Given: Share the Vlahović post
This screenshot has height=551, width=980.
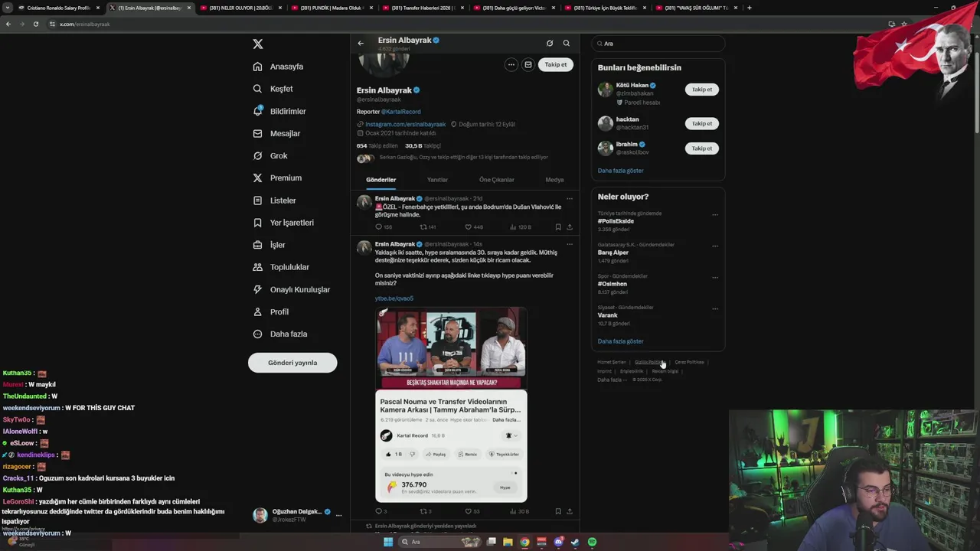Looking at the screenshot, I should click(x=570, y=227).
